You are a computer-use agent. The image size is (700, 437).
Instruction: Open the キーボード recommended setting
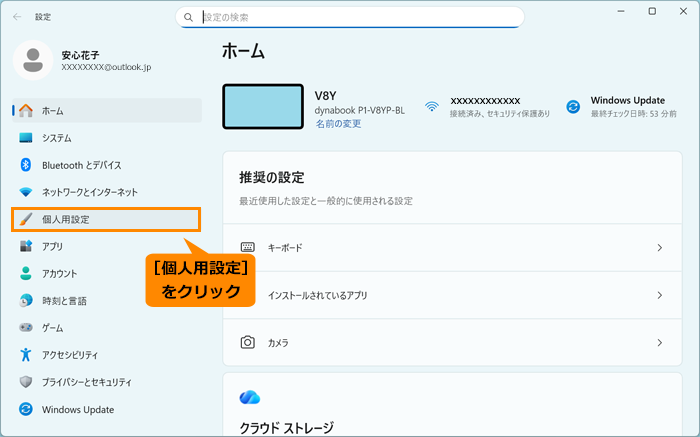[x=452, y=248]
